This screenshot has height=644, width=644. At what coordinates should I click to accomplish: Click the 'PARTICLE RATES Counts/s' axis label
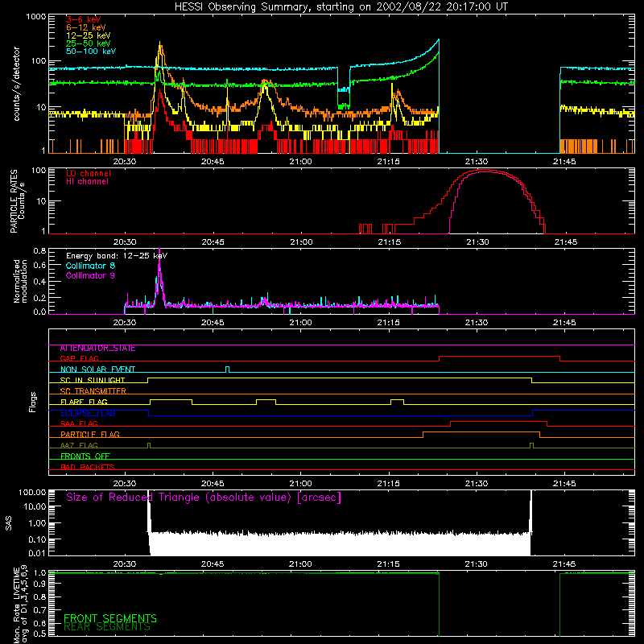pos(17,201)
